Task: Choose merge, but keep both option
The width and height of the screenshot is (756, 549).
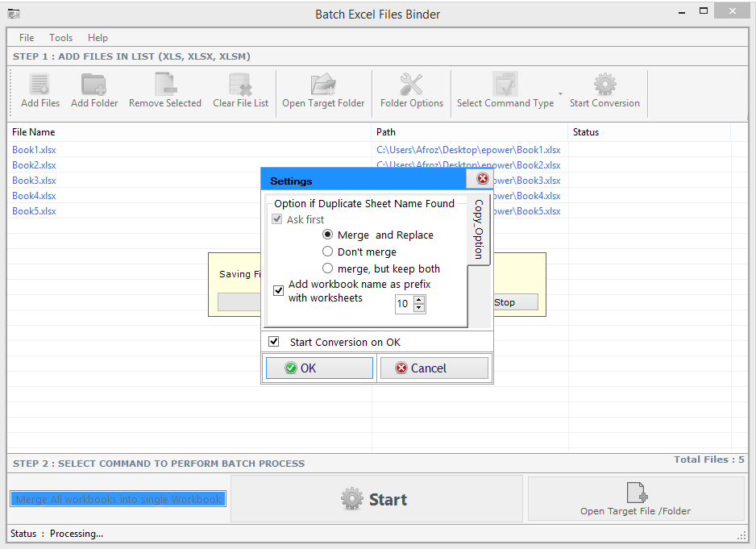Action: (x=327, y=268)
